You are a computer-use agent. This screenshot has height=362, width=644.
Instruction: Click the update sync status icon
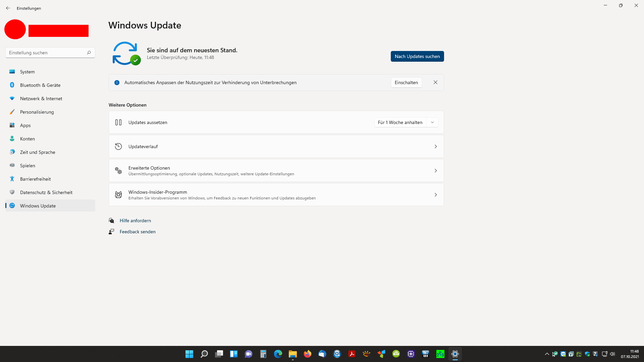pyautogui.click(x=126, y=53)
